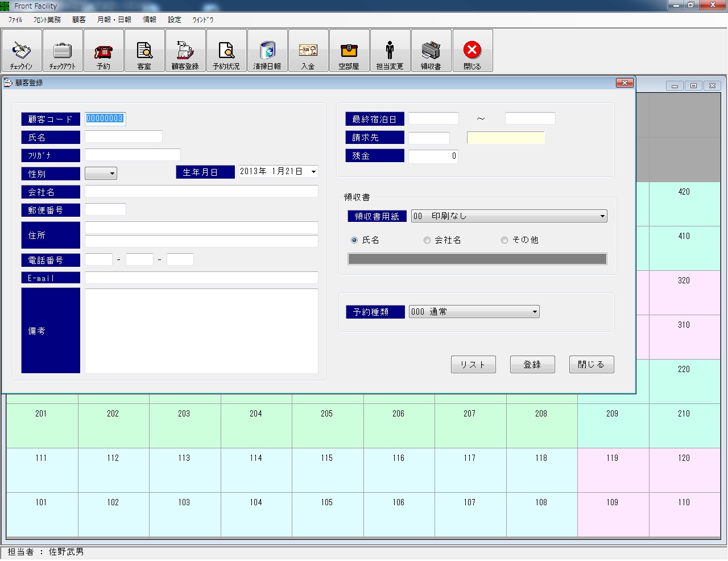
Task: Open the 設定 menu
Action: (175, 19)
